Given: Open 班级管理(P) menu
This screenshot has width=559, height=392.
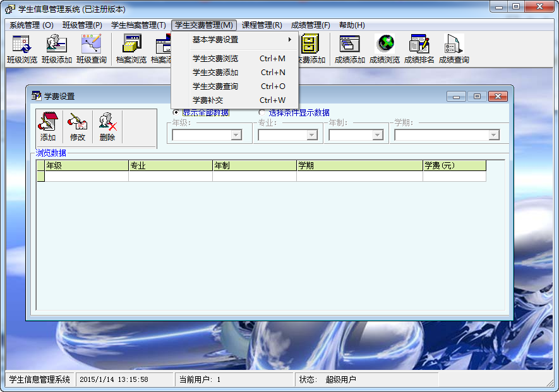Looking at the screenshot, I should (x=82, y=25).
